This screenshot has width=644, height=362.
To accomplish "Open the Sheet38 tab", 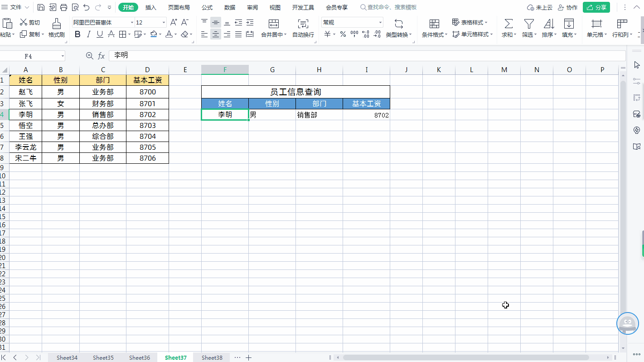I will click(212, 357).
